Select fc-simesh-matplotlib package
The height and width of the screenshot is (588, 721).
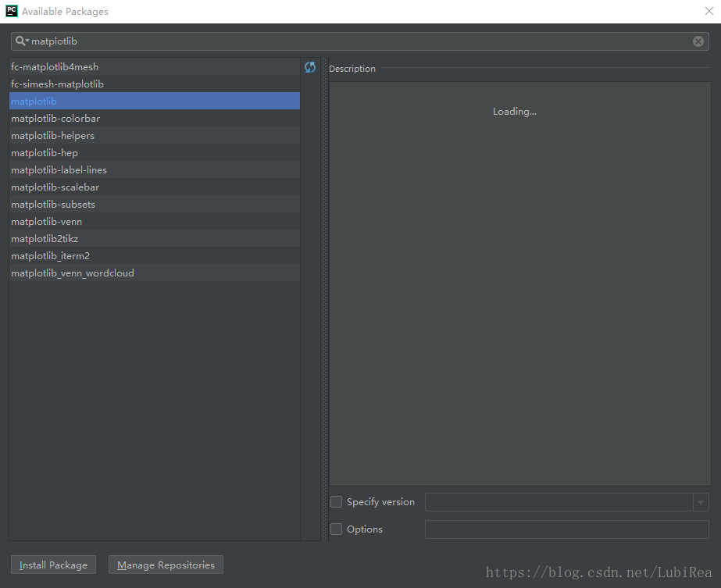coord(155,84)
